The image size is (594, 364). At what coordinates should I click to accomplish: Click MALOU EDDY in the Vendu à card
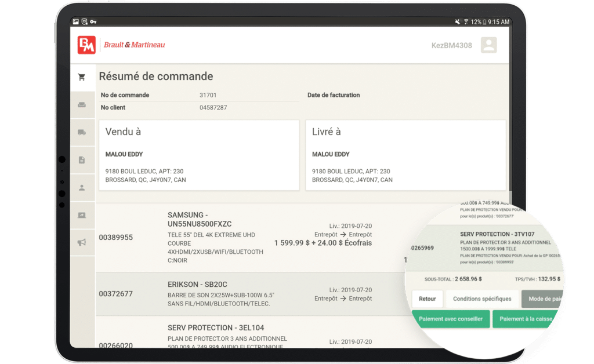[x=124, y=154]
